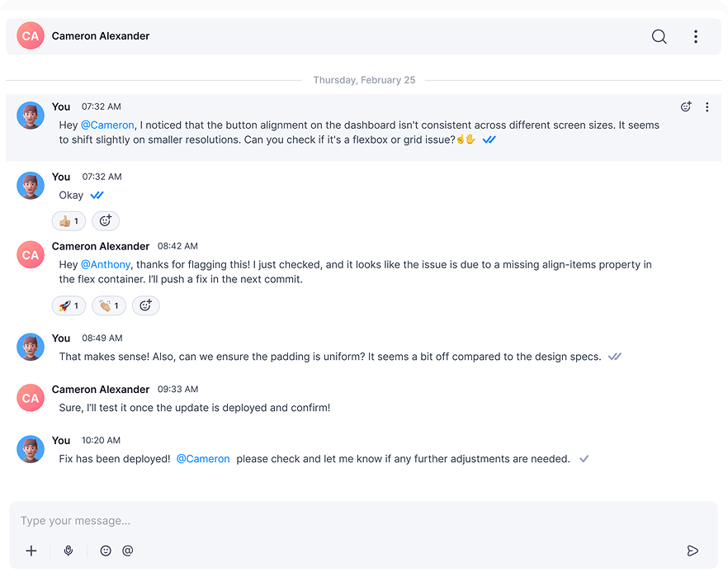
Task: Send the message with the send icon
Action: tap(693, 551)
